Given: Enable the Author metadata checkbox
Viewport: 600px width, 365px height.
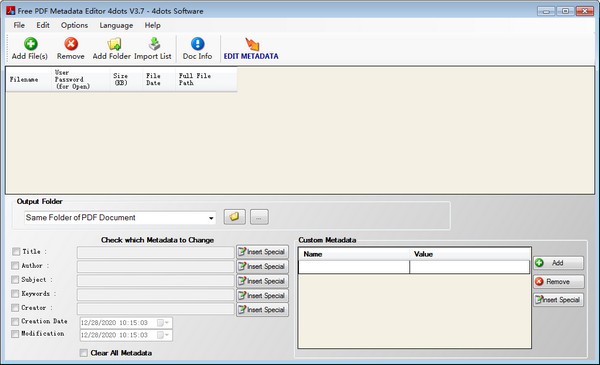Looking at the screenshot, I should click(x=15, y=266).
